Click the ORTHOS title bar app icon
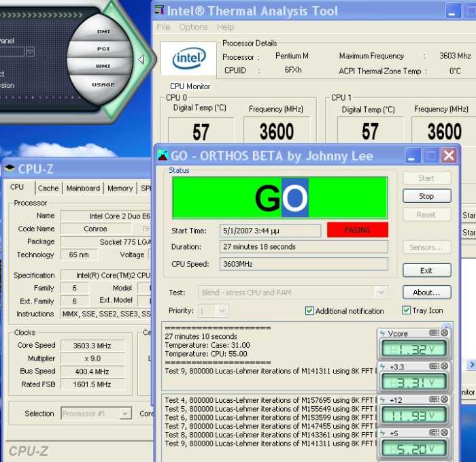This screenshot has height=462, width=476. coord(163,156)
